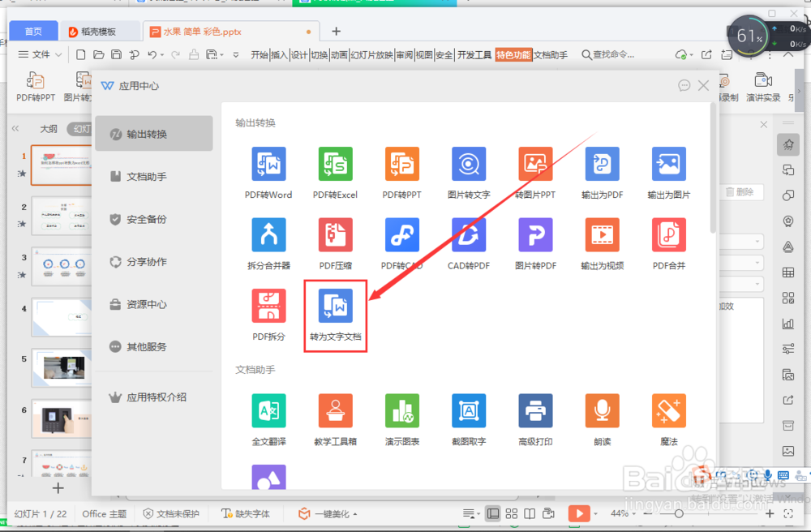
Task: Select 资源中心 category in sidebar
Action: pyautogui.click(x=154, y=304)
